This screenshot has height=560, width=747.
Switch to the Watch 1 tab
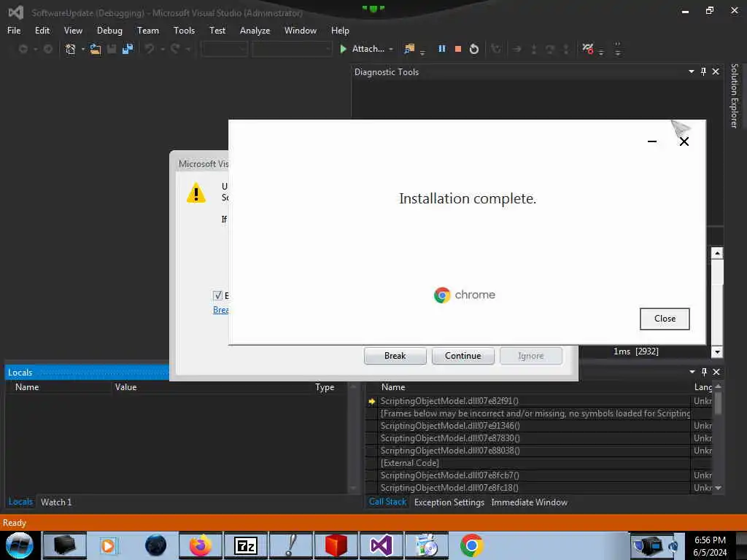(x=55, y=502)
